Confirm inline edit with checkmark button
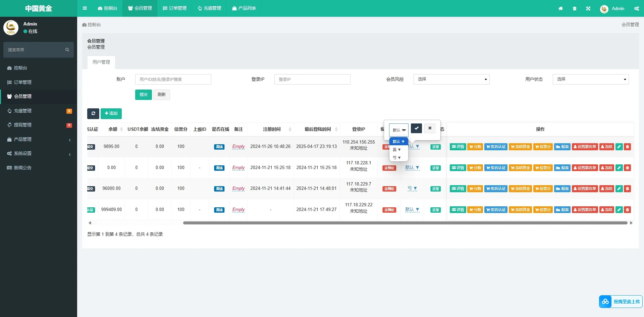This screenshot has width=644, height=317. click(416, 128)
